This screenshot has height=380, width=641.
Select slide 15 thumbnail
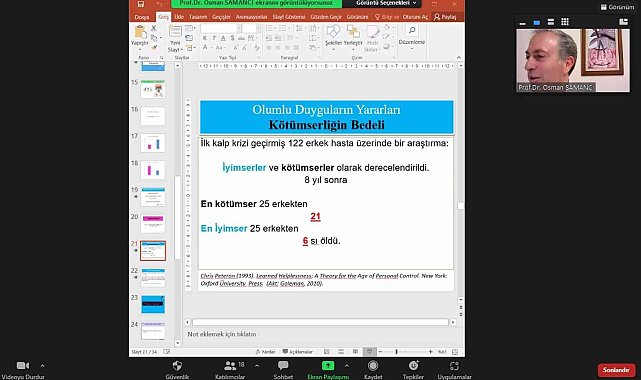153,89
